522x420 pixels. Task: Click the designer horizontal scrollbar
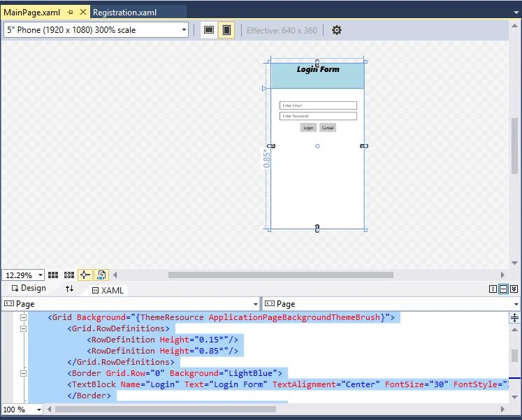(281, 275)
